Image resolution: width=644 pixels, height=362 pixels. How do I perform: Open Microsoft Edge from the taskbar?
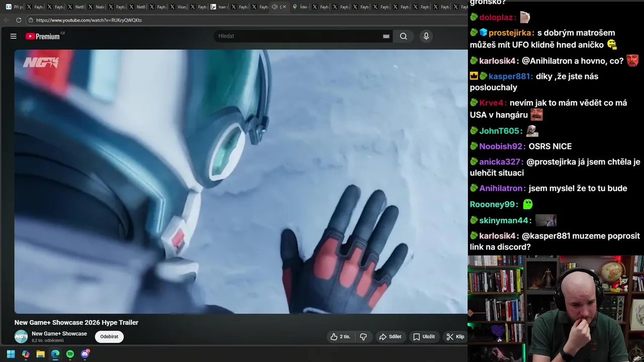pyautogui.click(x=55, y=354)
